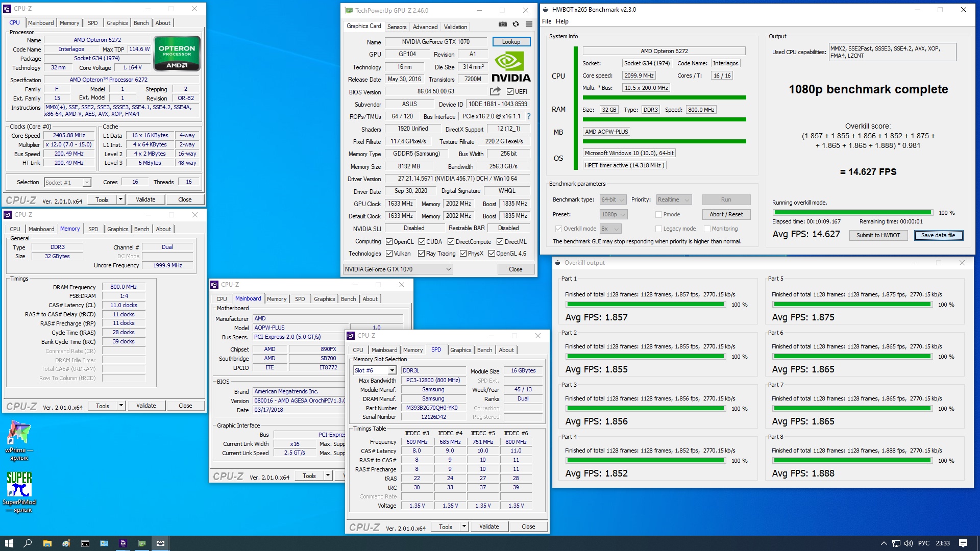Viewport: 980px width, 551px height.
Task: Click the GPU-Z refresh icon
Action: (516, 24)
